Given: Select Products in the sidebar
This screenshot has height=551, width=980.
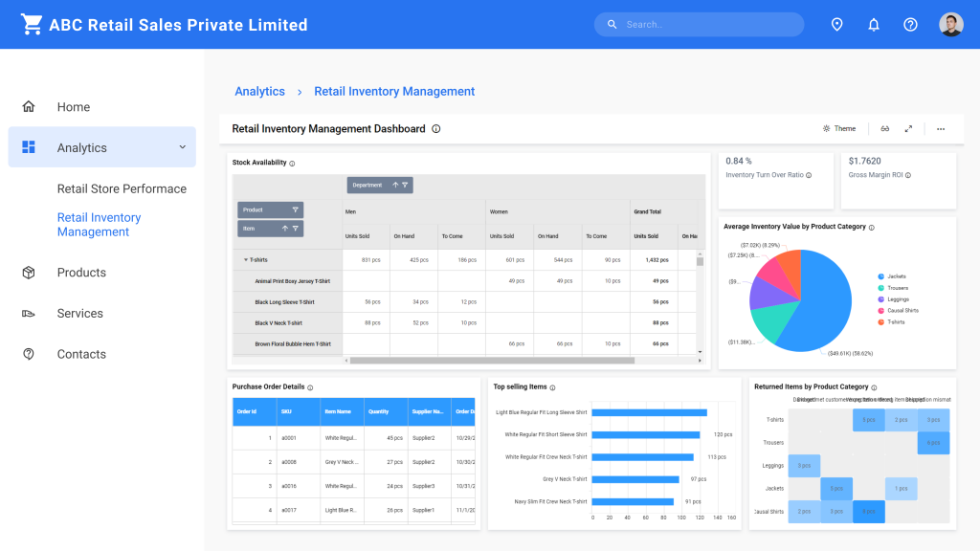Looking at the screenshot, I should (x=81, y=272).
